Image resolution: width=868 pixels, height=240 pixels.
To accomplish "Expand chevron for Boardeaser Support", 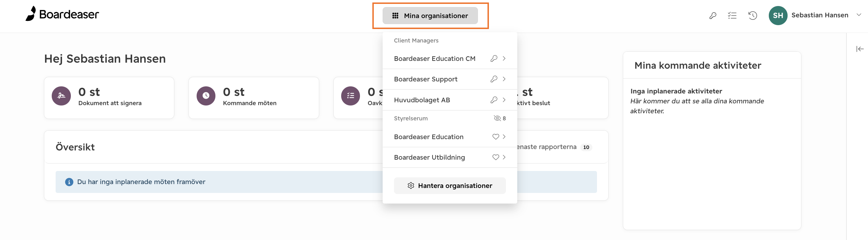I will coord(504,79).
